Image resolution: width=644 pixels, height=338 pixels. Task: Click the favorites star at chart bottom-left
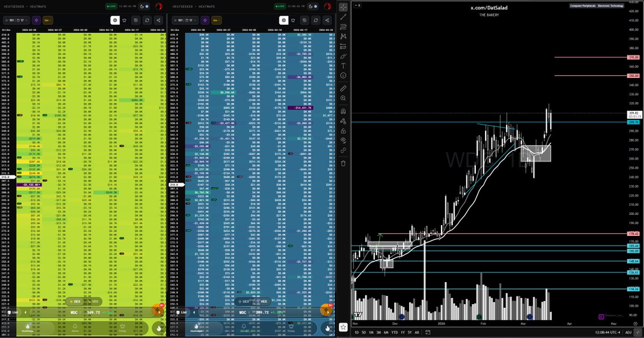pyautogui.click(x=343, y=327)
